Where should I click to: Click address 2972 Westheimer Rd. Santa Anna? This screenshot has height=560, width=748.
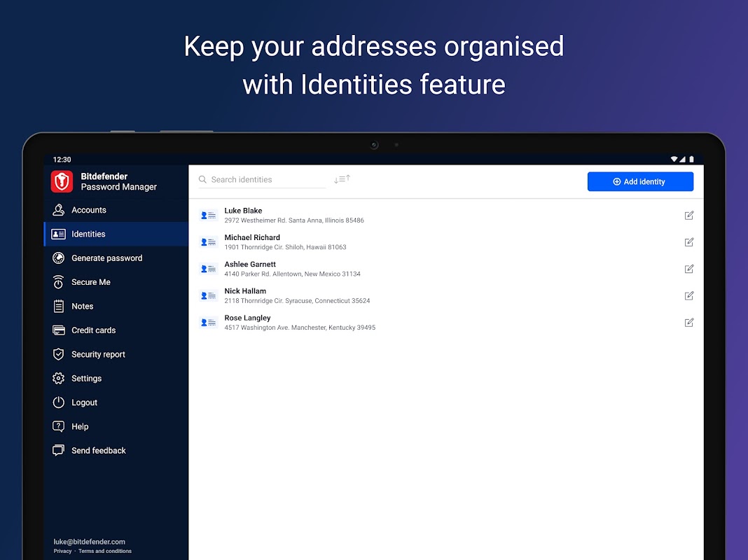294,220
